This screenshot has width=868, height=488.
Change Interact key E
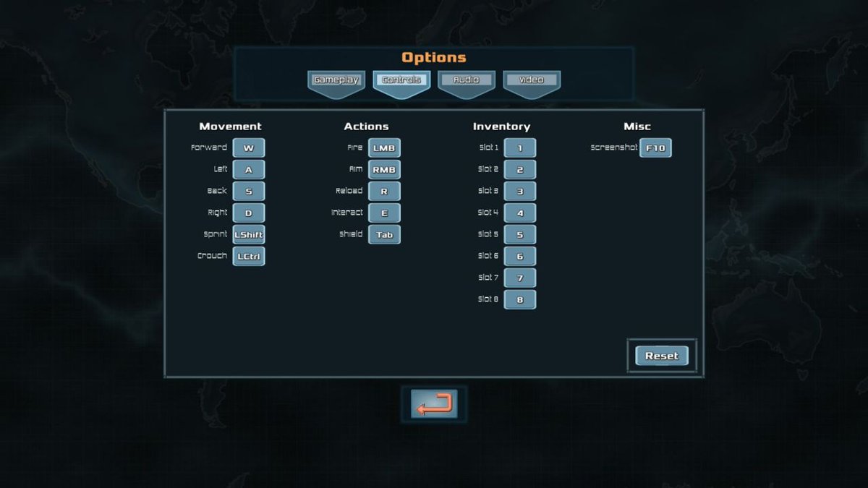pyautogui.click(x=384, y=213)
